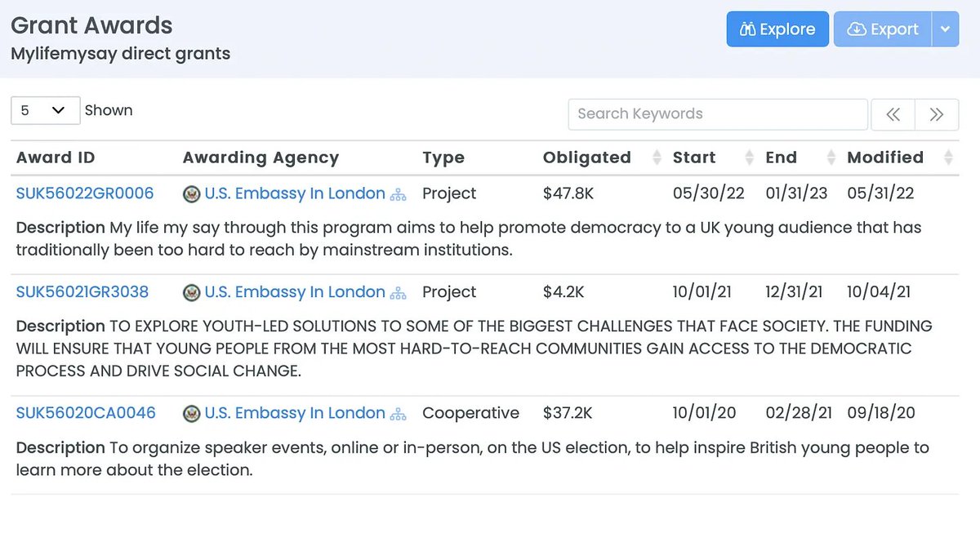Open award SUK56020CA0046 link
This screenshot has width=980, height=542.
(86, 413)
